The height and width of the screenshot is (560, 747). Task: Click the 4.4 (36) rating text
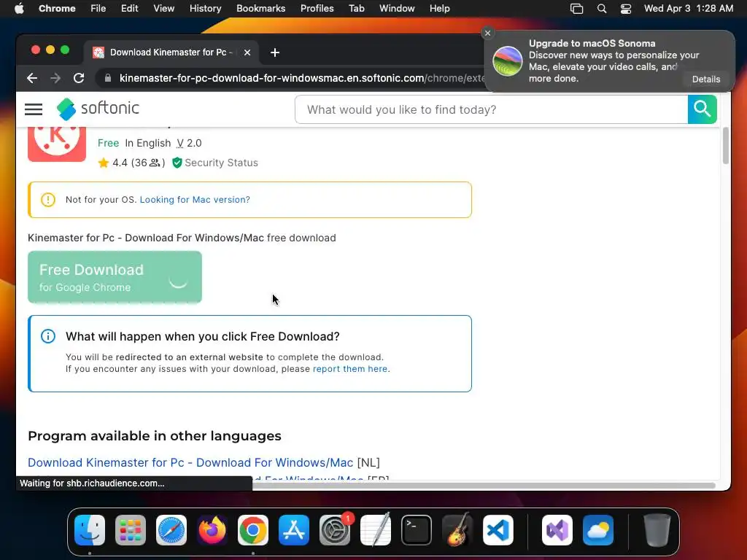pos(139,163)
